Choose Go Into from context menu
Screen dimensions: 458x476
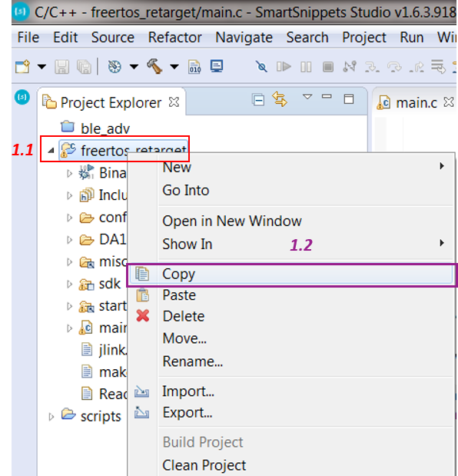point(291,190)
